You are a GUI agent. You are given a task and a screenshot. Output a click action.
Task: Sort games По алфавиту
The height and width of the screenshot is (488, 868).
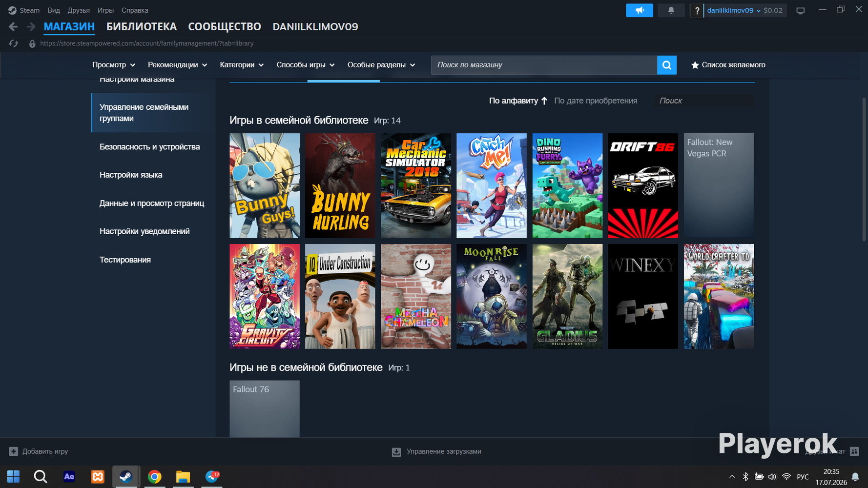click(x=518, y=101)
